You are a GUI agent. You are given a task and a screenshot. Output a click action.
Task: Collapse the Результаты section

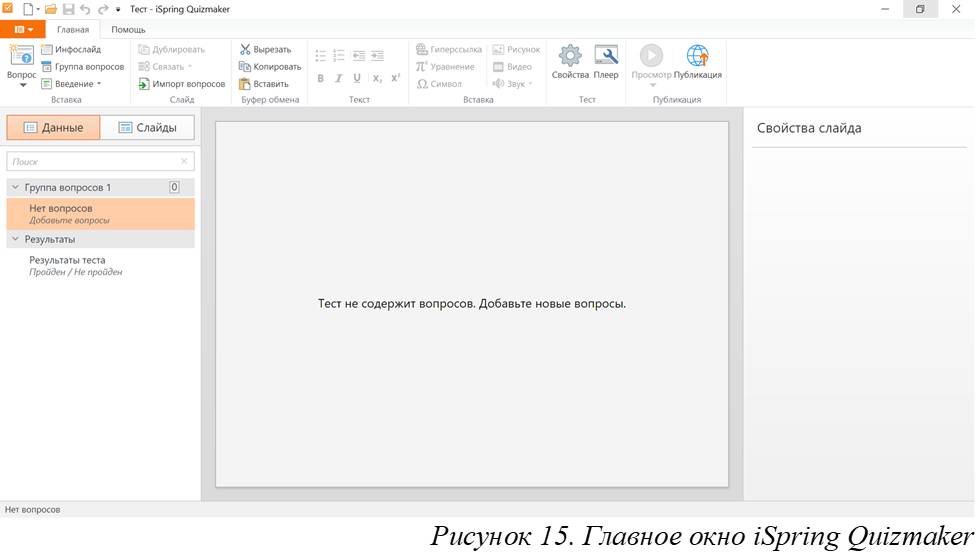coord(15,240)
